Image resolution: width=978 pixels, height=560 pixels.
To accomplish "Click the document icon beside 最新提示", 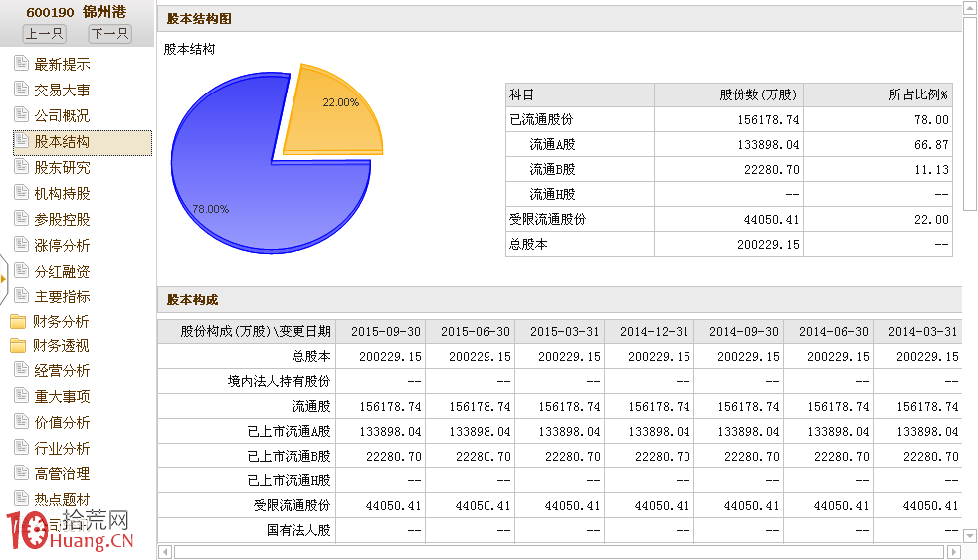I will pyautogui.click(x=21, y=63).
